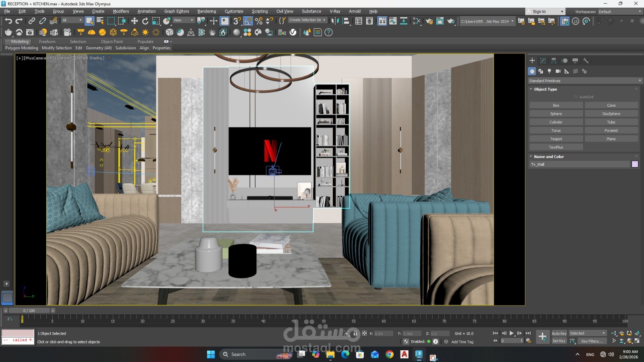This screenshot has width=644, height=362.
Task: Toggle Set Key animation mode
Action: tap(559, 341)
